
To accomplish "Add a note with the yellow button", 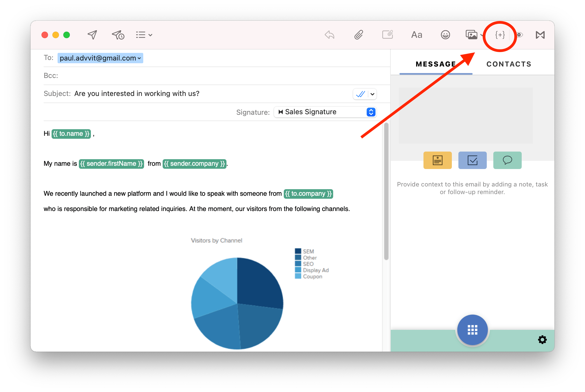I will [437, 160].
